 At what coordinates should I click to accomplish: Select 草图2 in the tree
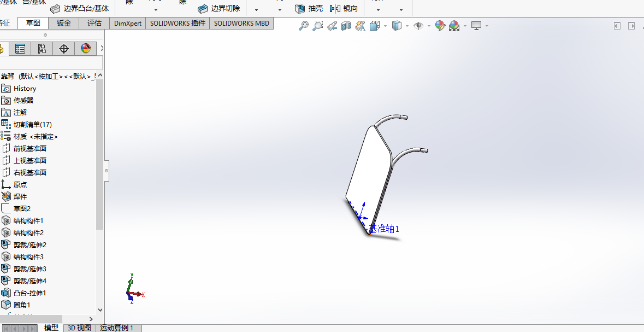coord(16,208)
